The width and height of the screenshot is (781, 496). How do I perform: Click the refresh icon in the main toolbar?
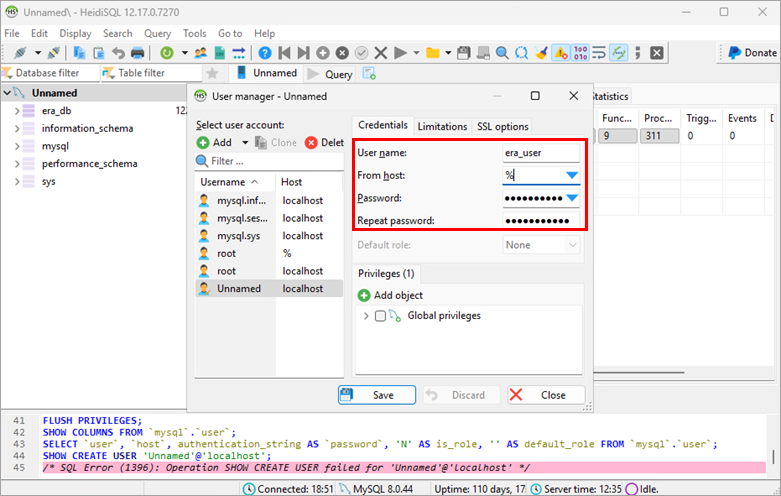tap(167, 53)
